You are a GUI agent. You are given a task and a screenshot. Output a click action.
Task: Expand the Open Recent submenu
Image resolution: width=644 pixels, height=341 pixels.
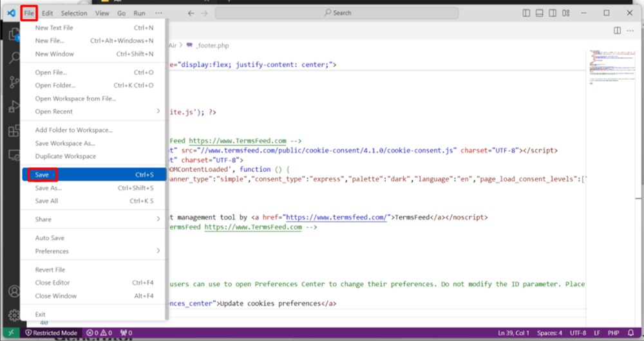(x=94, y=111)
